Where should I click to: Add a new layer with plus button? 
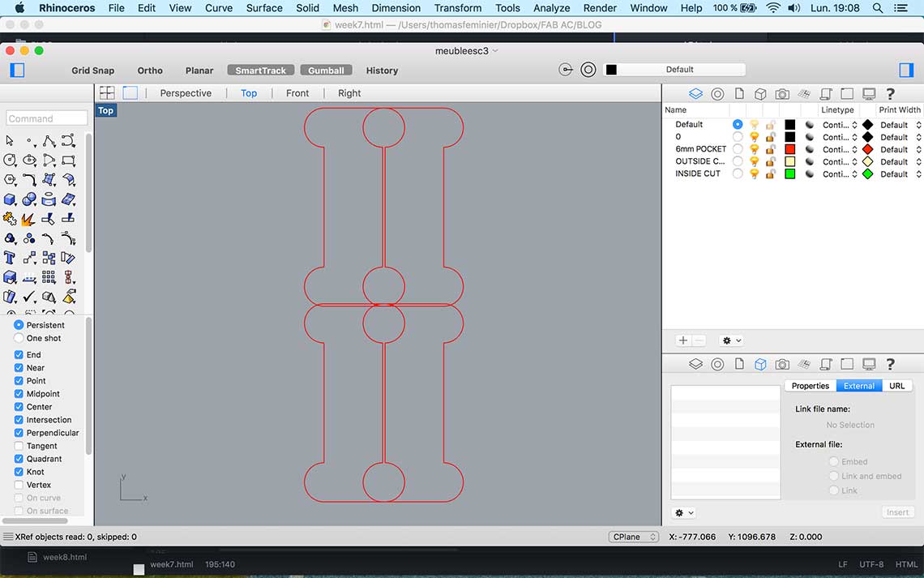(x=683, y=340)
